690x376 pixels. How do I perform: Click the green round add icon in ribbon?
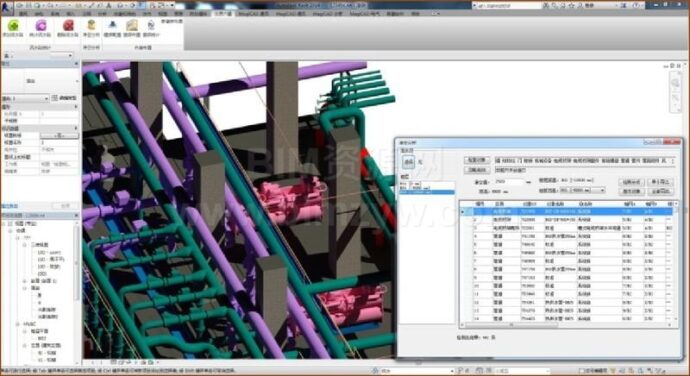[13, 26]
